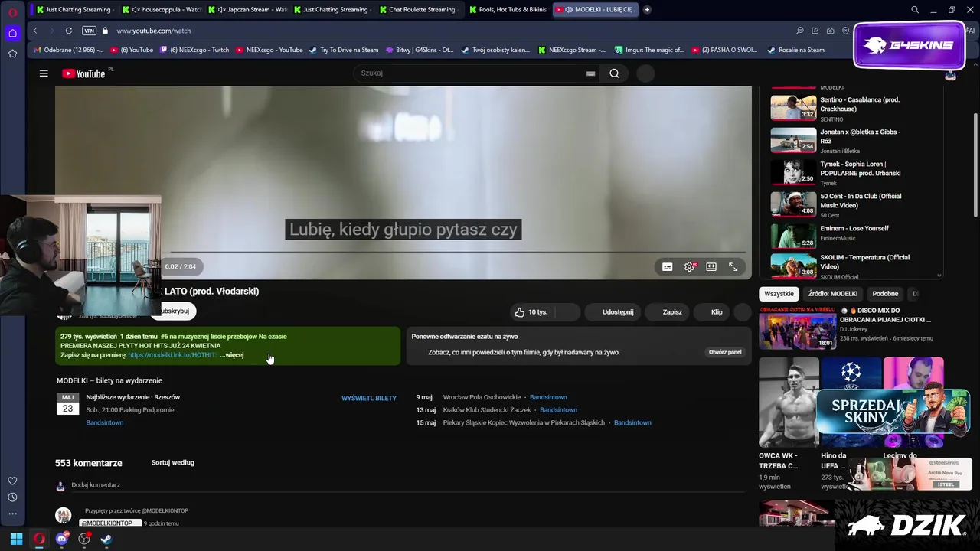The image size is (980, 551).
Task: Switch to the housecoppula browser tab
Action: [162, 10]
